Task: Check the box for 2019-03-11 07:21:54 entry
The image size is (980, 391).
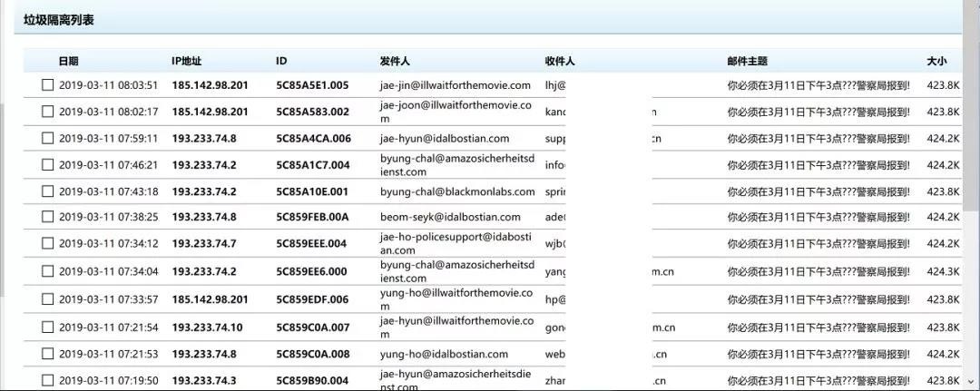Action: (x=48, y=327)
